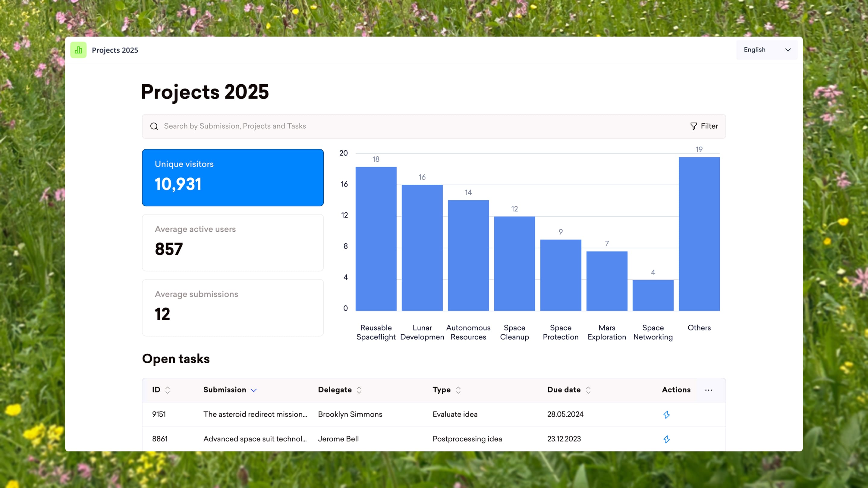
Task: Expand the Submission column sort chevron
Action: click(x=254, y=390)
